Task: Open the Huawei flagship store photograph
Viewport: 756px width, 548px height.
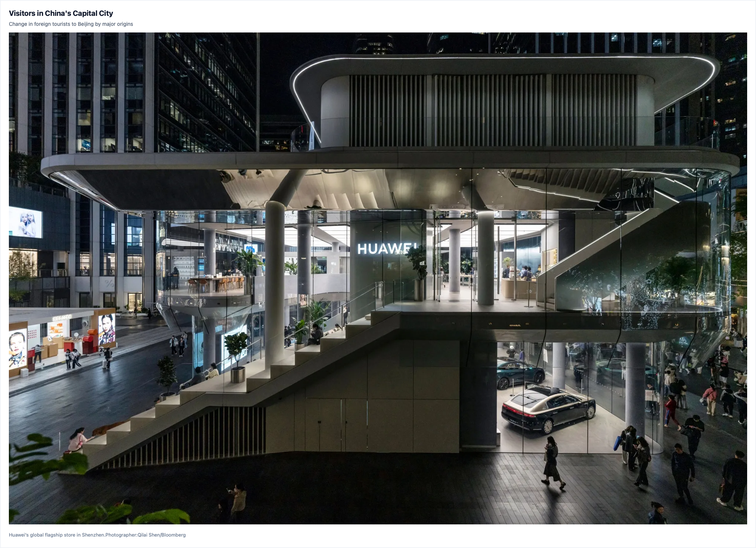Action: coord(378,278)
